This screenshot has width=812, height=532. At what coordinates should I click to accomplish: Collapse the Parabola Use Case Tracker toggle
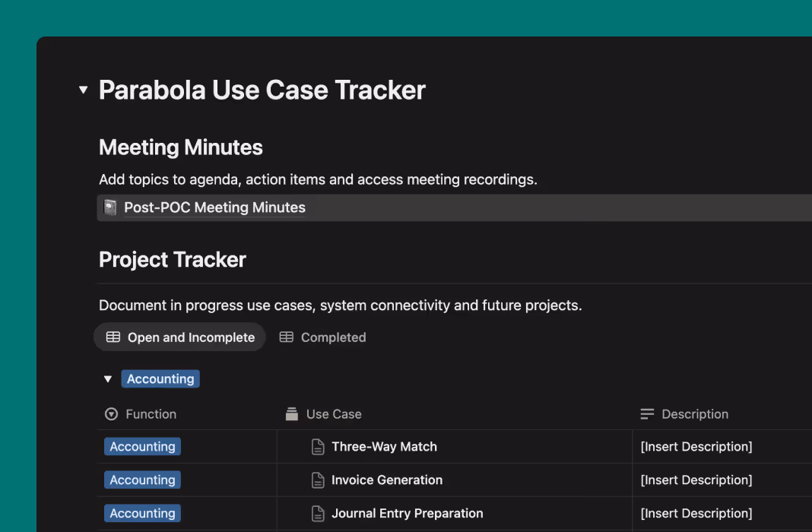(84, 90)
